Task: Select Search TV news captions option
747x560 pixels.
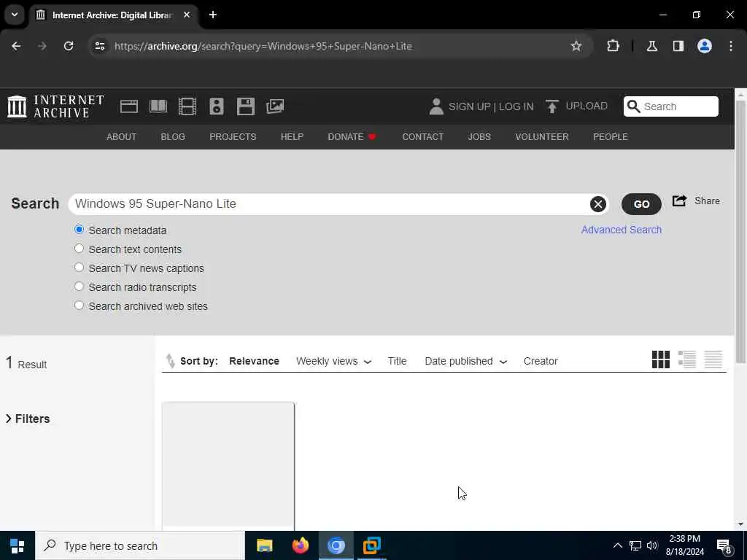Action: (x=79, y=268)
